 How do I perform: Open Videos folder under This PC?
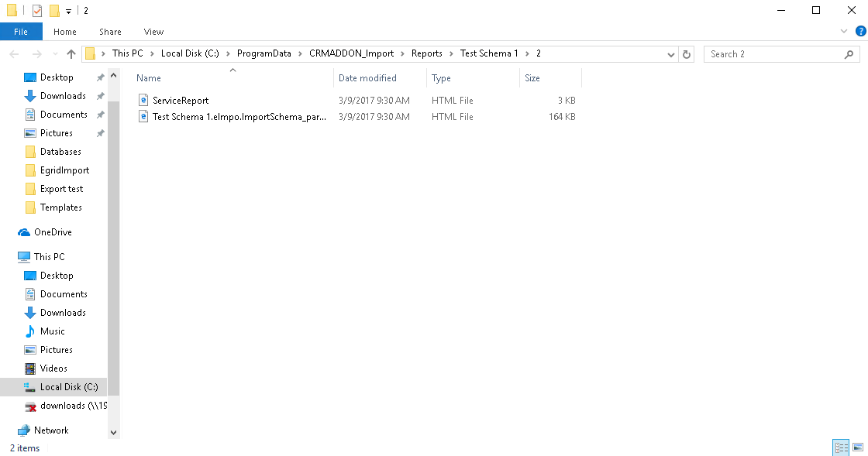pos(53,368)
